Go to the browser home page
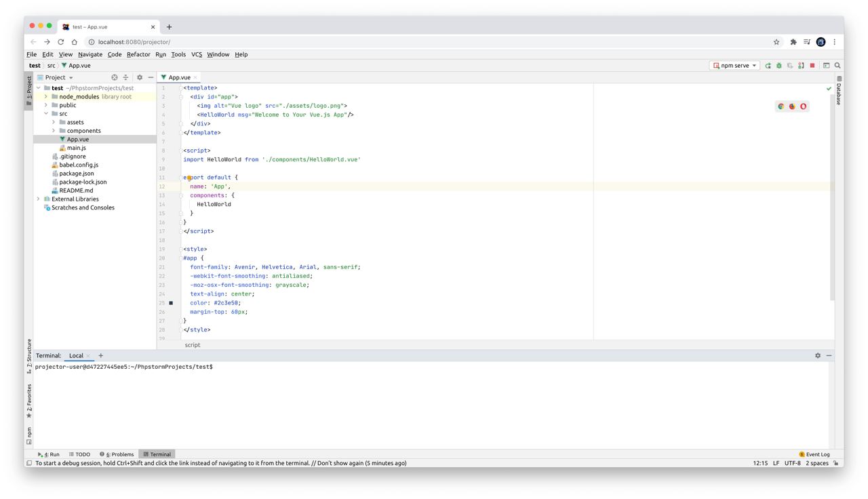Viewport: 868px width, 499px height. (x=75, y=42)
